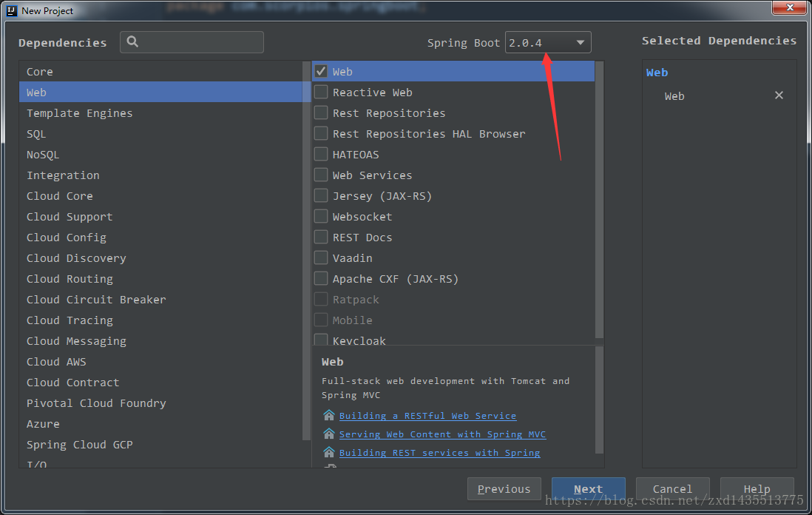812x515 pixels.
Task: Select Pivotal Cloud Foundry category
Action: point(161,403)
